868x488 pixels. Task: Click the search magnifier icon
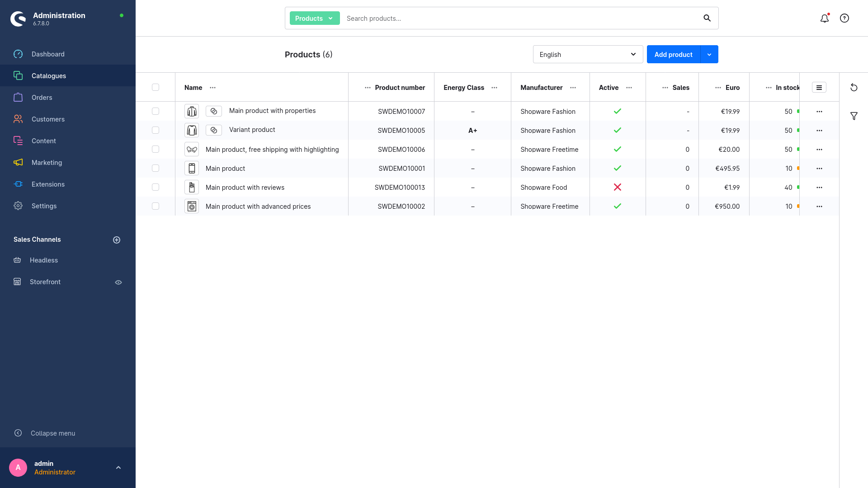(x=707, y=19)
